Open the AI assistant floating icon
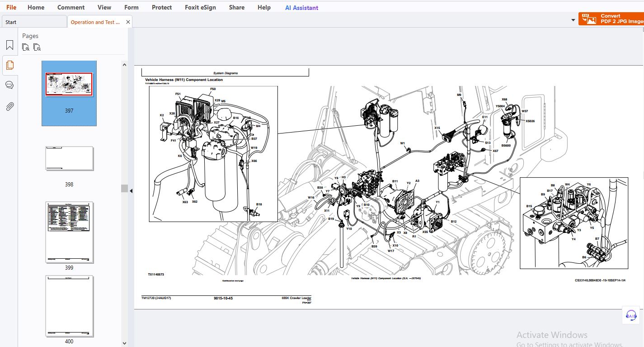644x347 pixels. (x=631, y=315)
